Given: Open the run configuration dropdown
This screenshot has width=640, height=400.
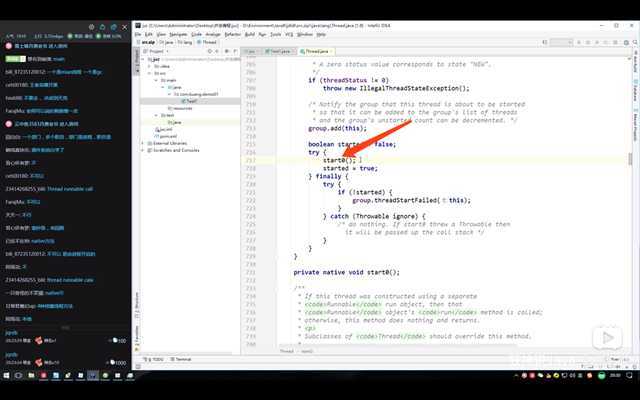Looking at the screenshot, I should point(561,42).
